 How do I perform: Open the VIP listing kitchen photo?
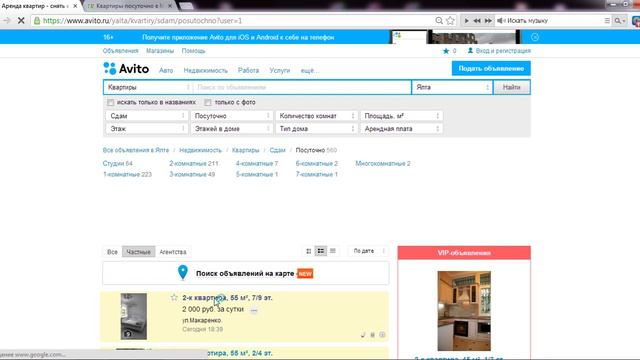[464, 311]
